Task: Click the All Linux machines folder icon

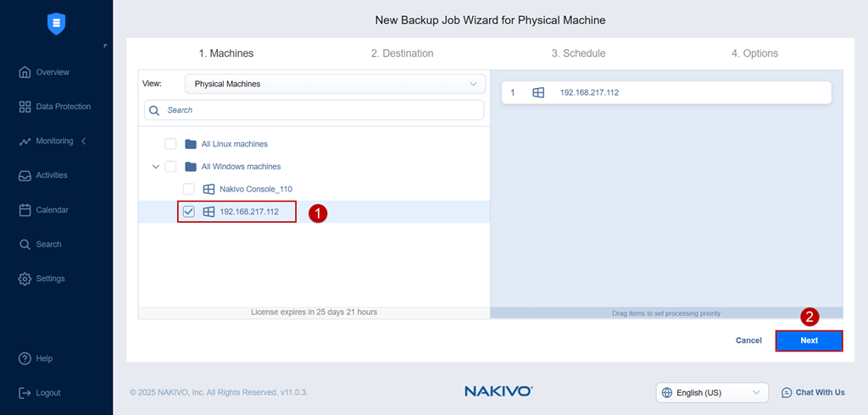Action: tap(191, 144)
